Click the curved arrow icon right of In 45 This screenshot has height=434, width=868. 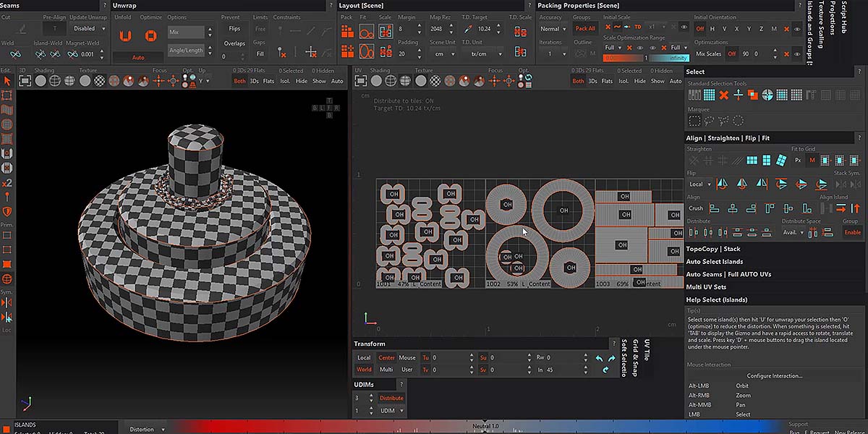[x=605, y=370]
